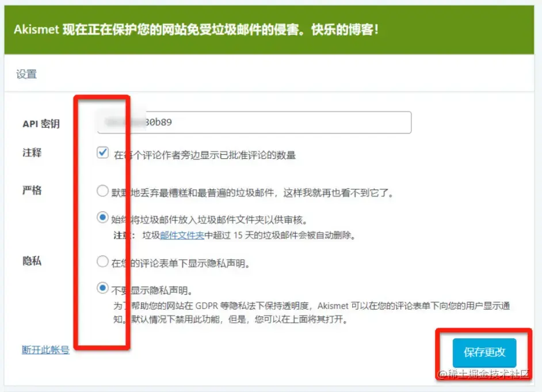The height and width of the screenshot is (392, 542).
Task: Click the 隐私 privacy section label
Action: point(30,261)
